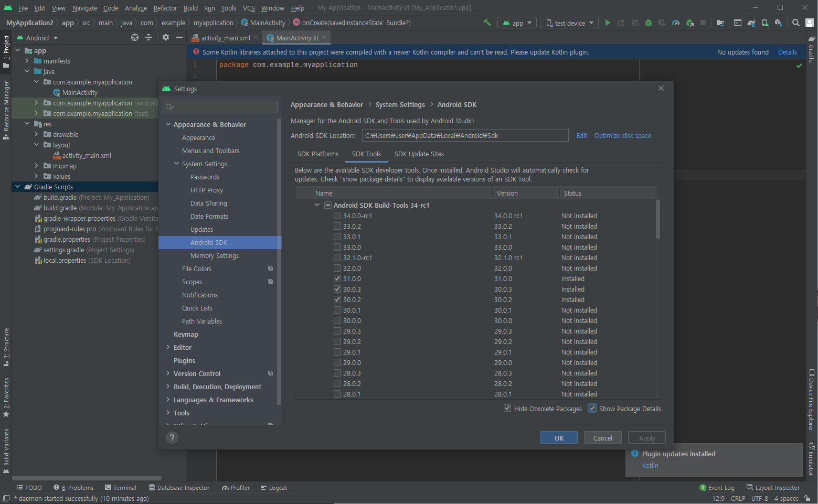818x504 pixels.
Task: Switch to the SDK Update Sites tab
Action: 419,154
